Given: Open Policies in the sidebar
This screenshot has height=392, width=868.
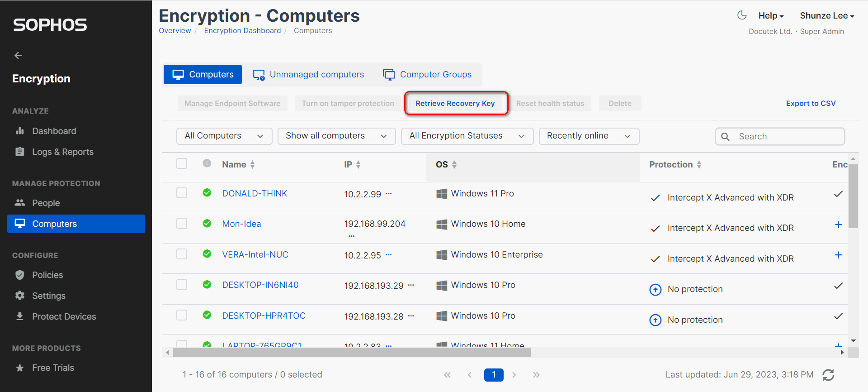Looking at the screenshot, I should 47,275.
